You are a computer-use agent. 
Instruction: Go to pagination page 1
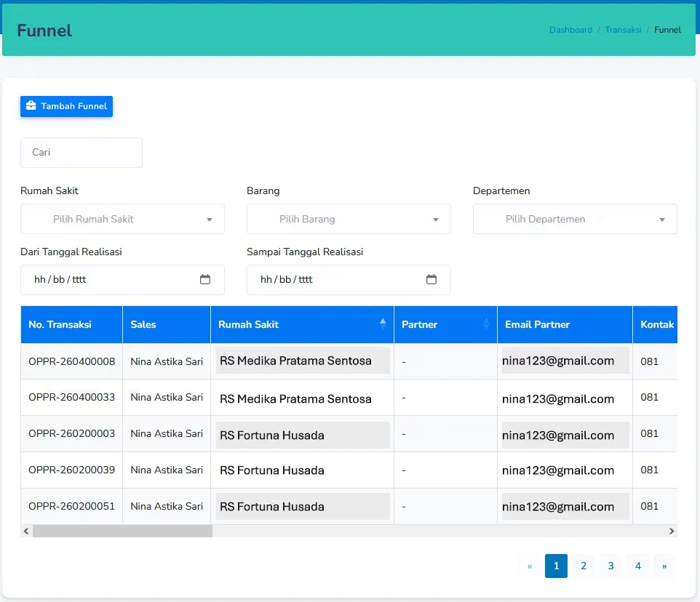pyautogui.click(x=556, y=566)
